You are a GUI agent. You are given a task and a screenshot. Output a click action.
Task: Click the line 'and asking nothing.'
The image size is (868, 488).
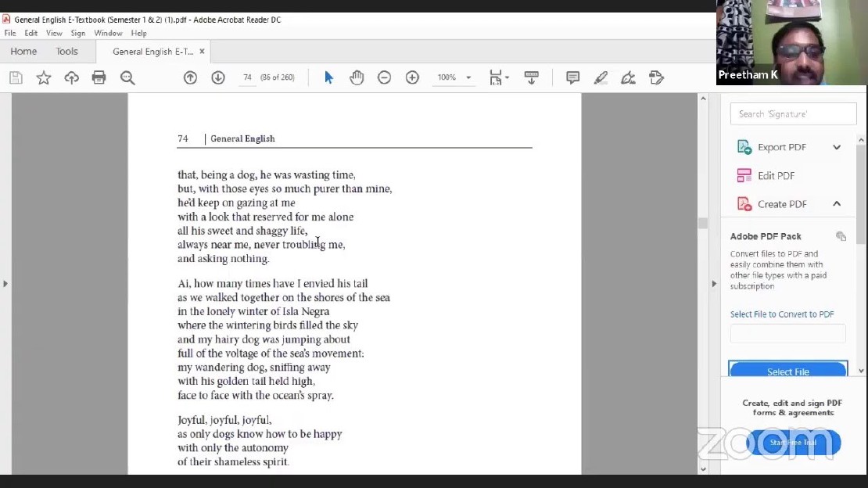click(223, 259)
